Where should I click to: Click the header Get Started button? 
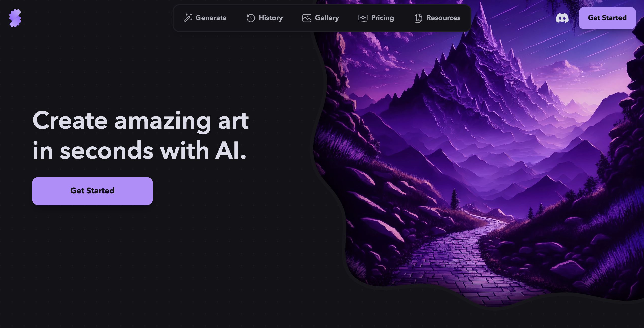pyautogui.click(x=607, y=18)
